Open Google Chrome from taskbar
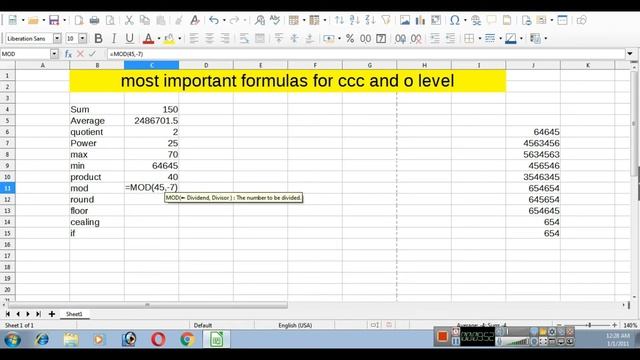The height and width of the screenshot is (360, 640). pyautogui.click(x=187, y=339)
